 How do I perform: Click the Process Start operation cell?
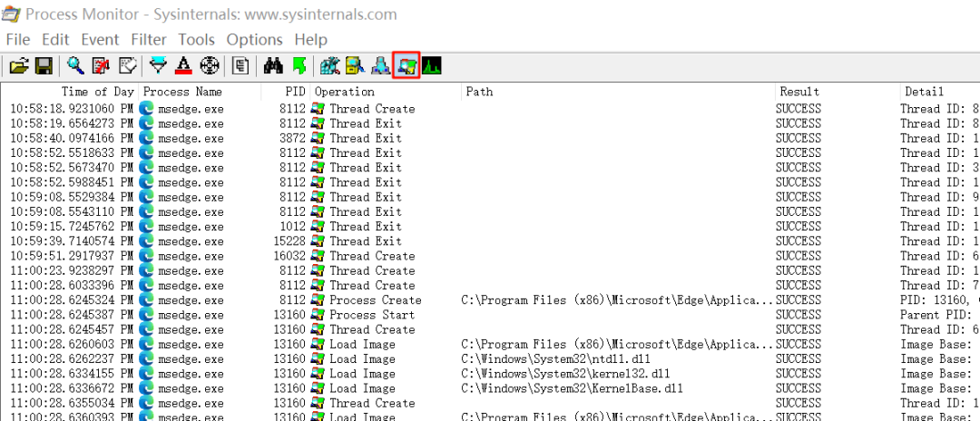[373, 315]
